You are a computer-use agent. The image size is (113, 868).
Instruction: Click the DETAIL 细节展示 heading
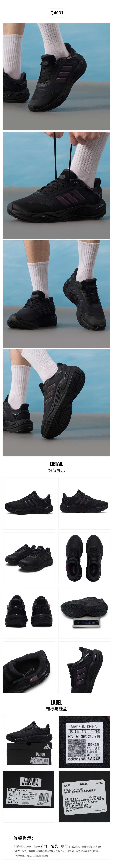[x=56, y=467]
